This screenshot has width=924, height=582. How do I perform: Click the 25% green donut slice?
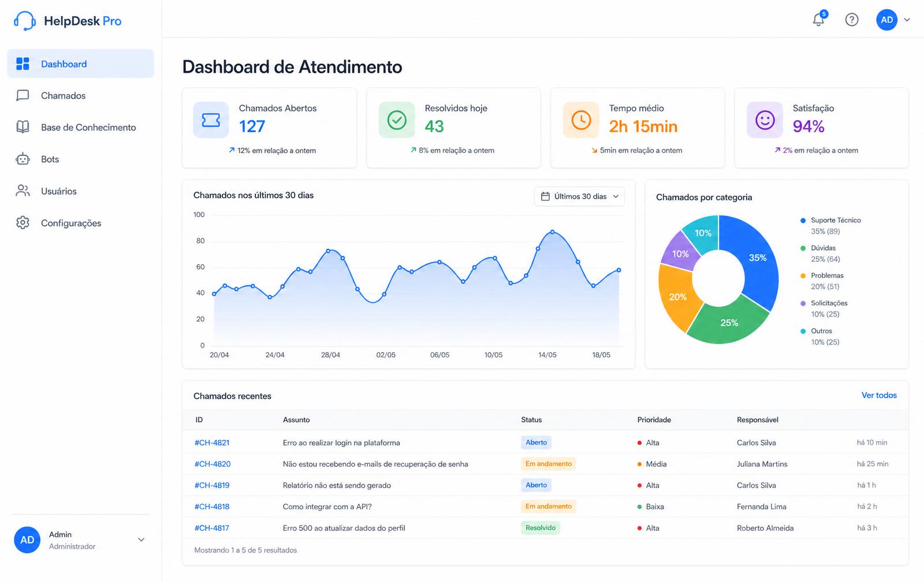click(729, 323)
